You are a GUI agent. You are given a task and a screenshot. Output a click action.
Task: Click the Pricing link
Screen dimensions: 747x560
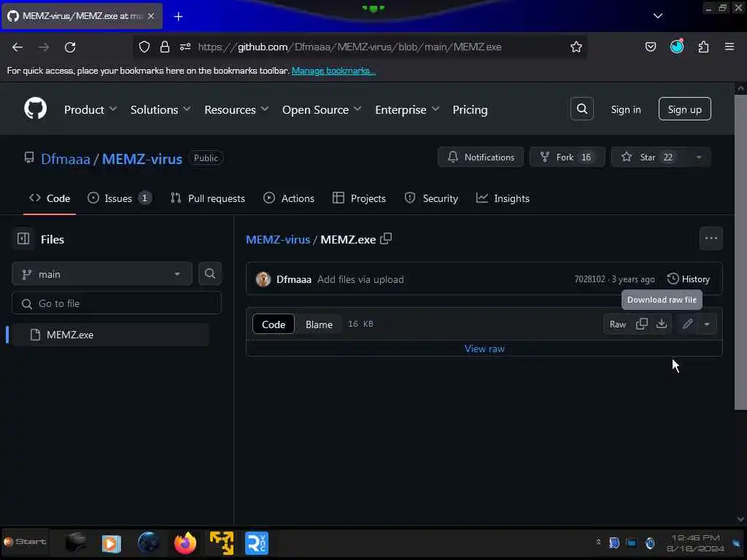tap(470, 109)
